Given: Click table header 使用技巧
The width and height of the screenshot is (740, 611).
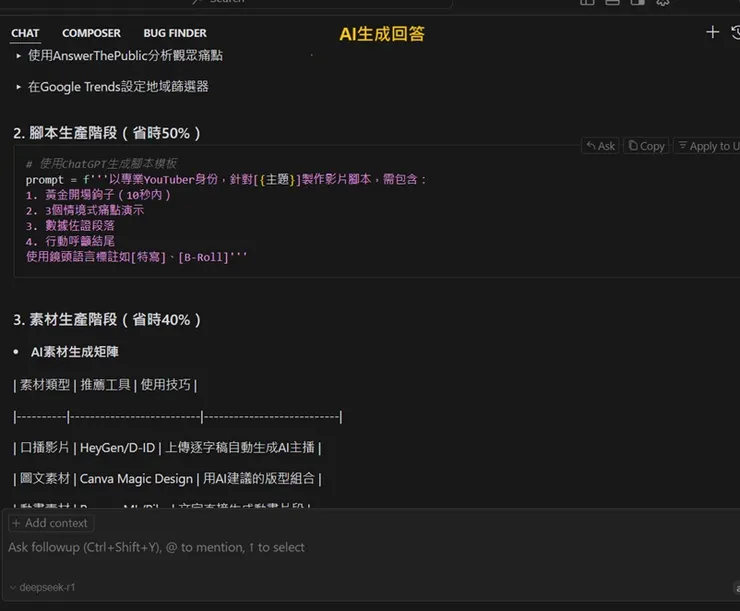Looking at the screenshot, I should pos(166,385).
